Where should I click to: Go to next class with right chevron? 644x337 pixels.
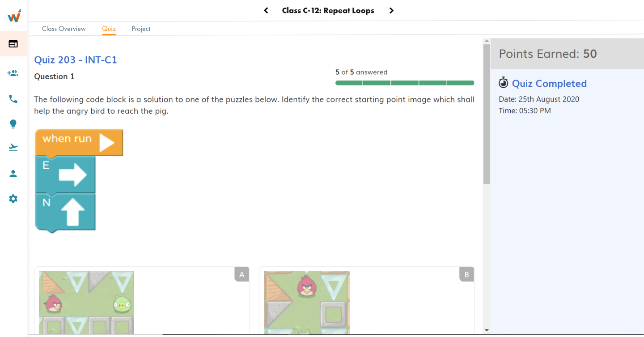coord(391,10)
